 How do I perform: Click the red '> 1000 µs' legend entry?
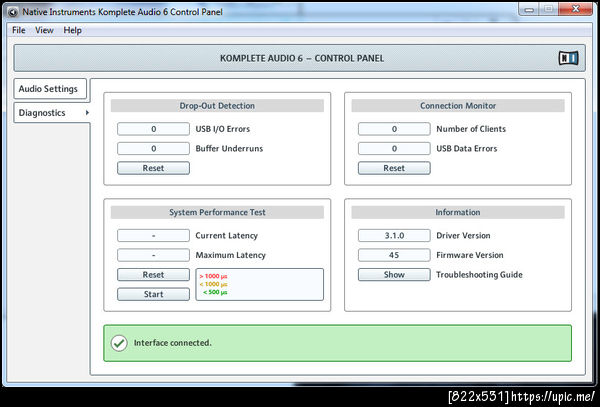click(213, 276)
